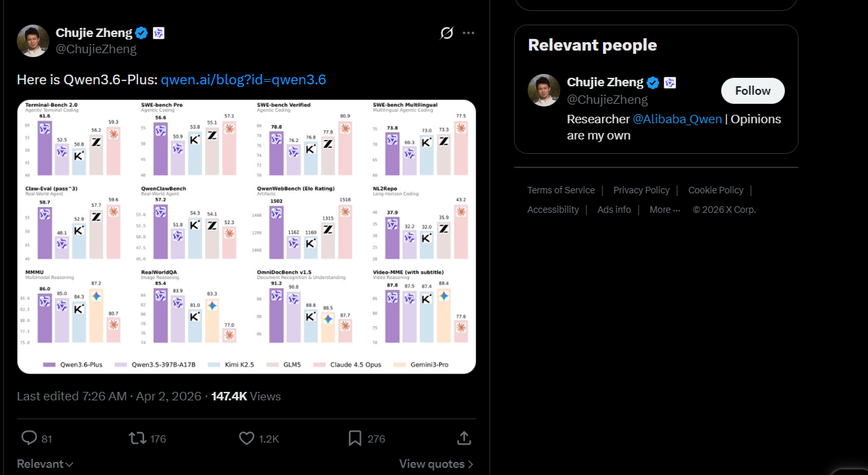Like the post with heart icon
Viewport: 868px width, 475px height.
coord(247,439)
